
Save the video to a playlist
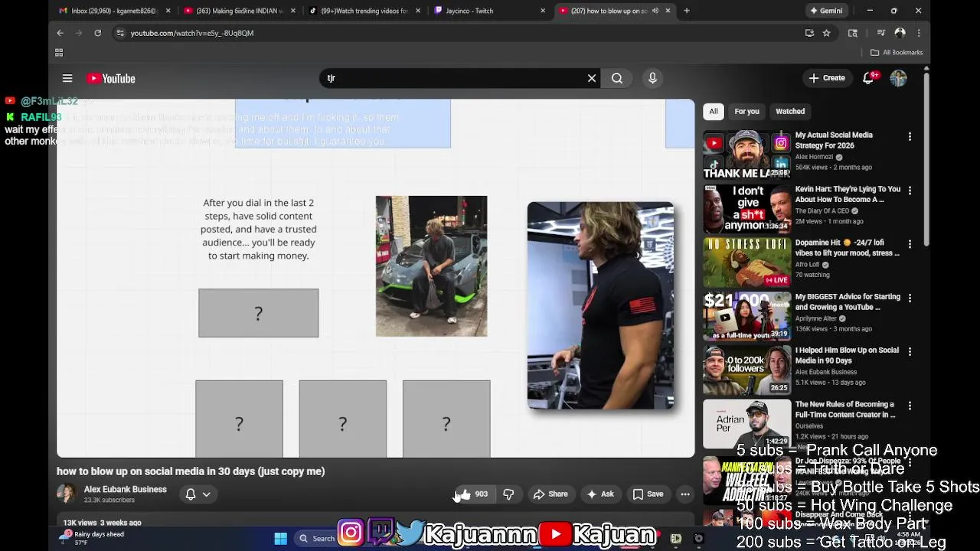point(648,494)
